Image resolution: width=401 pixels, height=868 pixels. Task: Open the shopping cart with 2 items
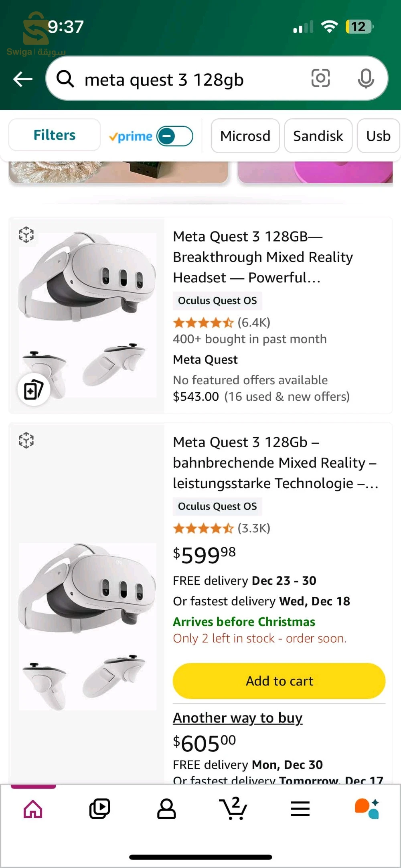[233, 809]
